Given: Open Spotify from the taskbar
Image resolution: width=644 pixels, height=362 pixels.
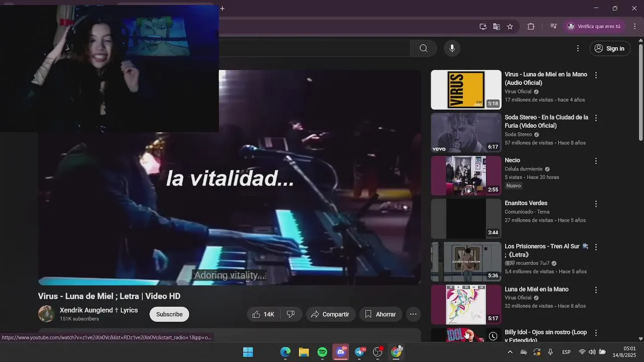Looking at the screenshot, I should tap(323, 352).
